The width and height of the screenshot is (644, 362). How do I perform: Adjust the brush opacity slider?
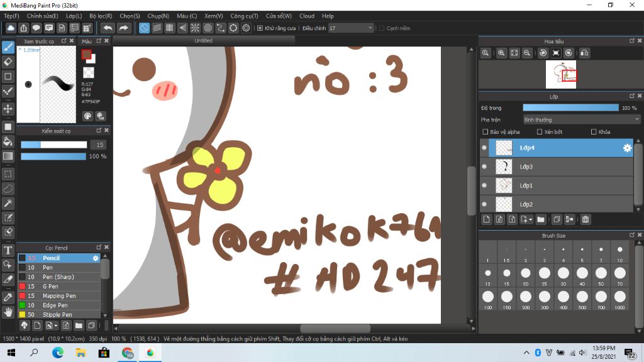53,156
